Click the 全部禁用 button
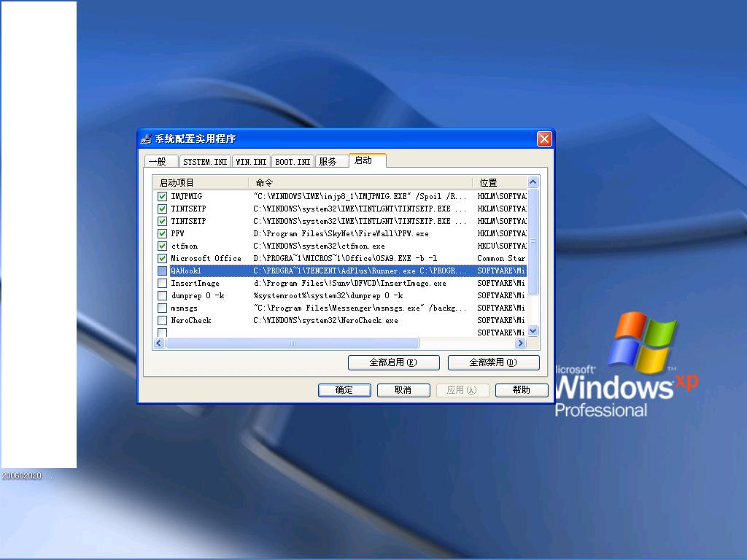The width and height of the screenshot is (747, 560). click(x=494, y=362)
